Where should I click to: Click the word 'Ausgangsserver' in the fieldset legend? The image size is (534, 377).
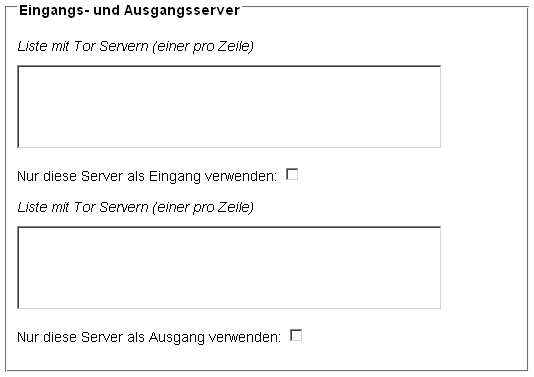(x=182, y=11)
